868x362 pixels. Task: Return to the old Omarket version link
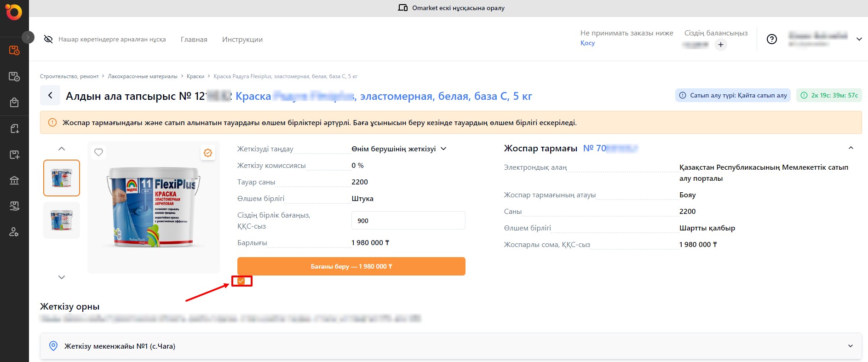[458, 8]
